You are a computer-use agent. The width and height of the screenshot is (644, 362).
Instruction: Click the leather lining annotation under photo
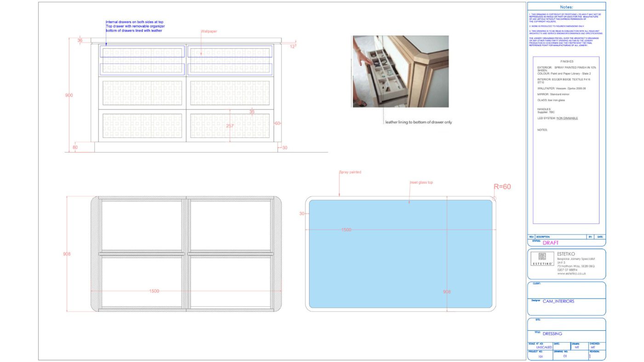(x=418, y=121)
